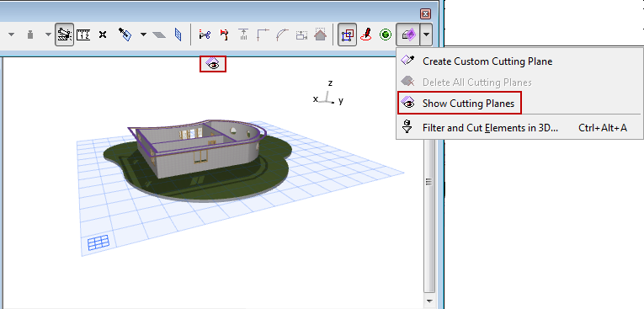
Task: Toggle the 3D cutting planes button
Action: (408, 35)
